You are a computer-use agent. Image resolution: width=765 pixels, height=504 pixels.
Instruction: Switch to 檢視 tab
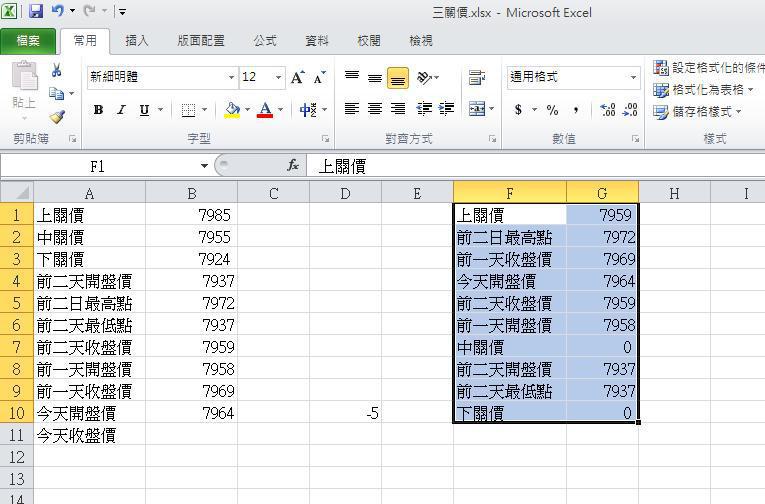pos(421,41)
